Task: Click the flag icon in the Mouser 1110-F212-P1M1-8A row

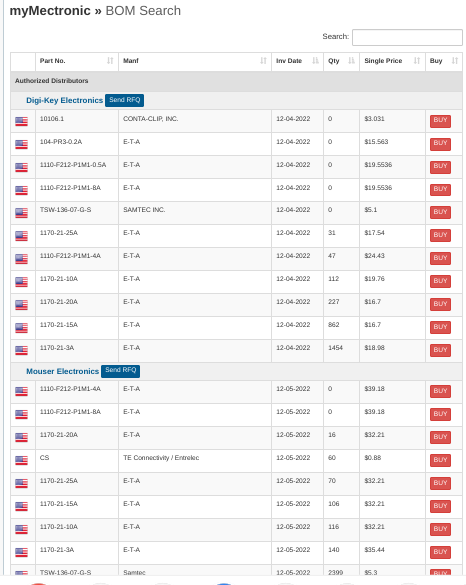Action: [x=21, y=414]
